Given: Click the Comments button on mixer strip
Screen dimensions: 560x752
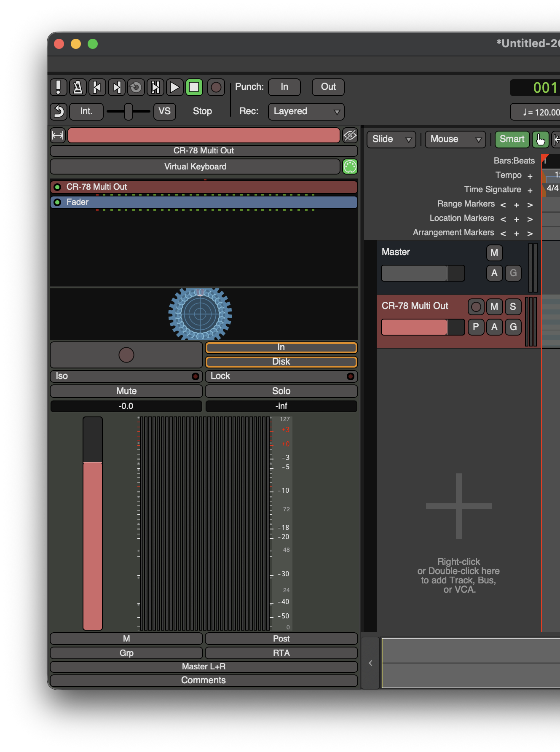Looking at the screenshot, I should (204, 680).
